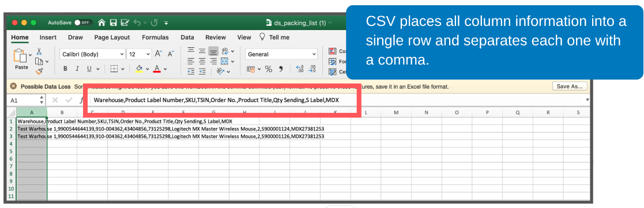The width and height of the screenshot is (644, 208).
Task: Open the Review tab
Action: pyautogui.click(x=216, y=37)
